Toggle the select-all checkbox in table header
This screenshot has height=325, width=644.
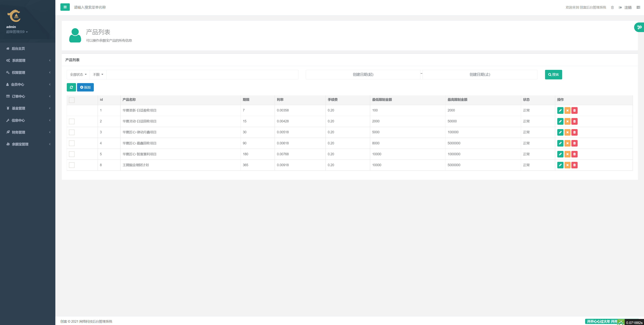(72, 100)
